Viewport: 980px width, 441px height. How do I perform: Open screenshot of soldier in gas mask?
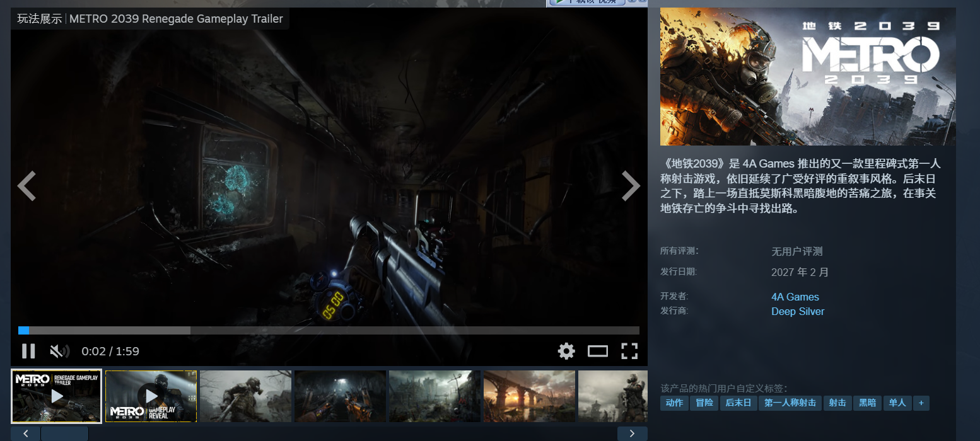[x=246, y=396]
